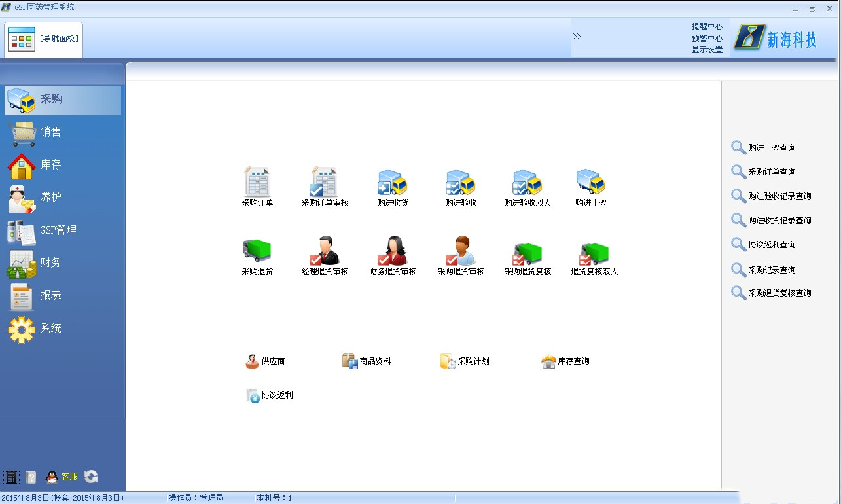Open the 采购退货 purchase return icon
The image size is (841, 504).
coord(257,256)
